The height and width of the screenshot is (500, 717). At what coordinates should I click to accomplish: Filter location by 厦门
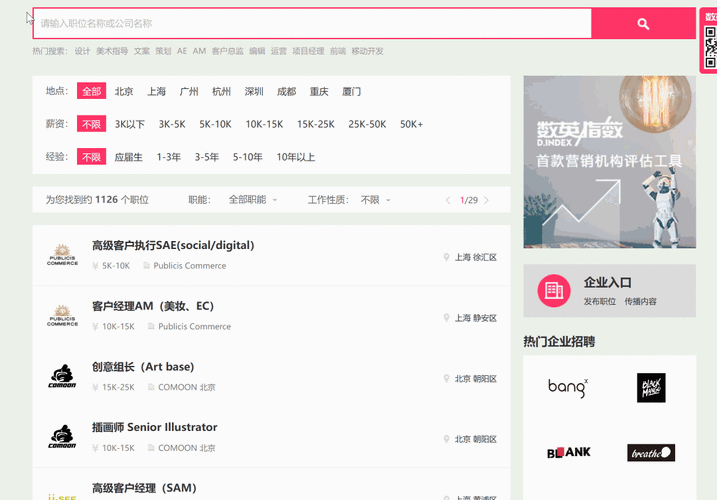[351, 91]
